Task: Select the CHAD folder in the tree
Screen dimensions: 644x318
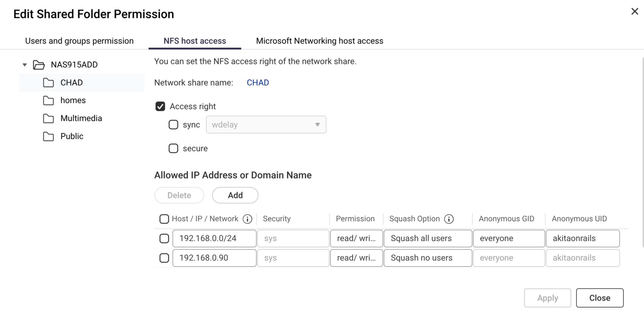Action: pos(82,83)
